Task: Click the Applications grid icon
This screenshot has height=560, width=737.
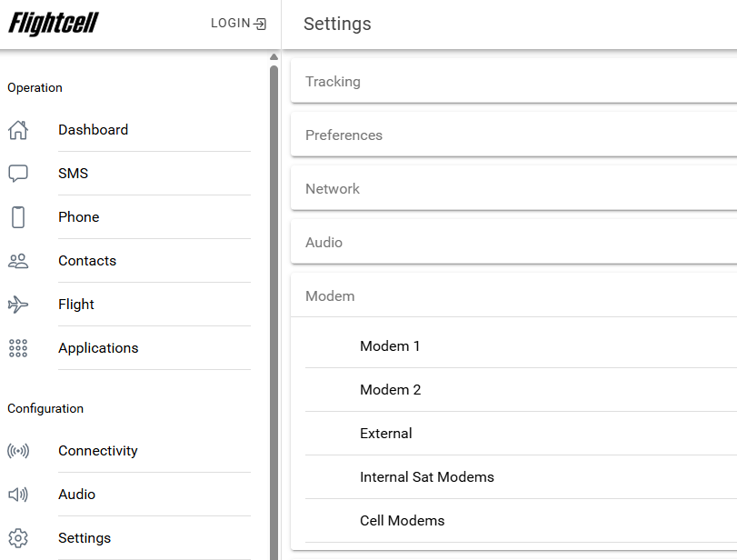Action: click(x=18, y=348)
